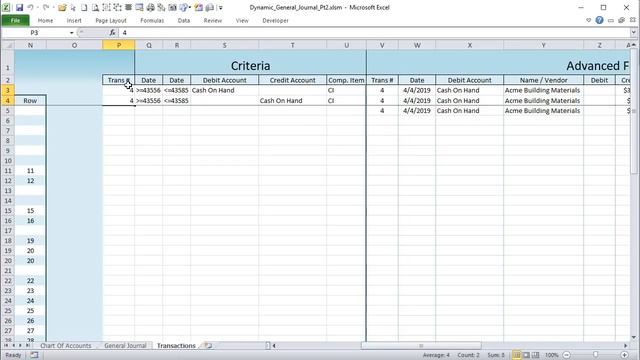Click cell T4 containing Cash On Hand
640x360 pixels.
click(x=292, y=100)
